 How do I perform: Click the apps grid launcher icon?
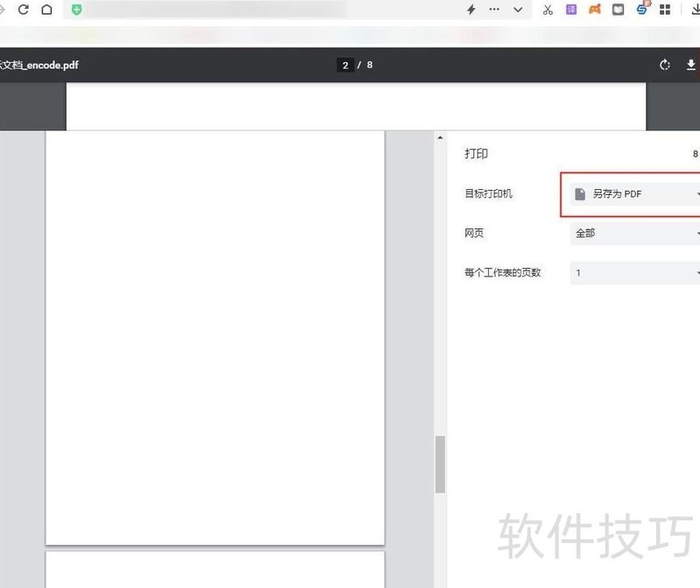pos(665,10)
